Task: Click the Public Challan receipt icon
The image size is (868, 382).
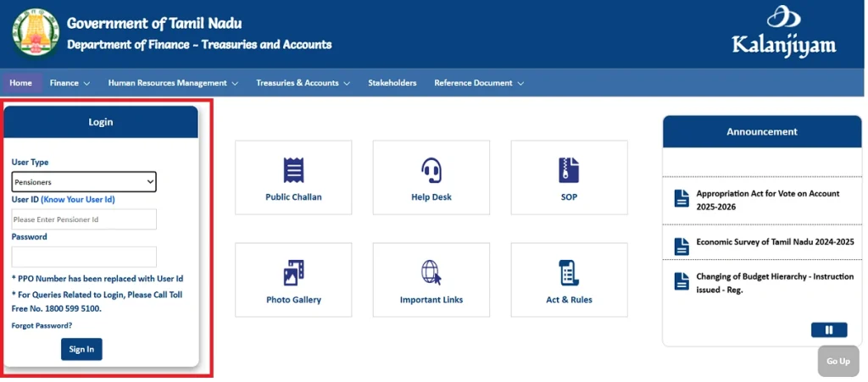Action: pyautogui.click(x=293, y=169)
